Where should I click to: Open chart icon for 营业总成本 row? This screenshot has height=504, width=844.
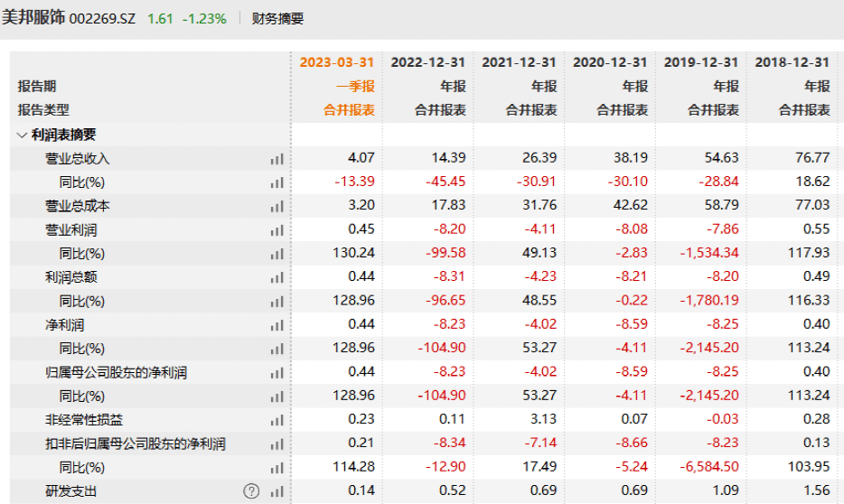pyautogui.click(x=277, y=206)
